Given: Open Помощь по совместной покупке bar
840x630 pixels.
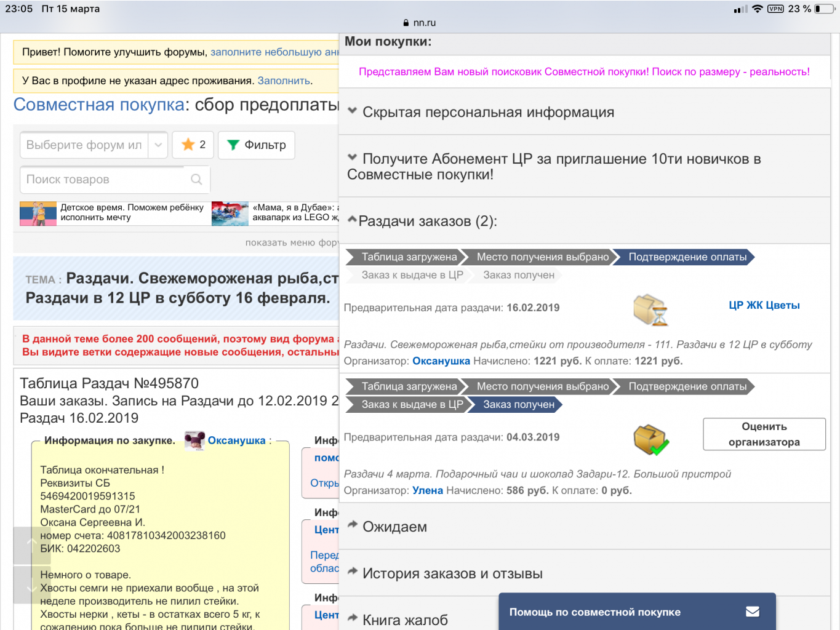Looking at the screenshot, I should point(637,612).
